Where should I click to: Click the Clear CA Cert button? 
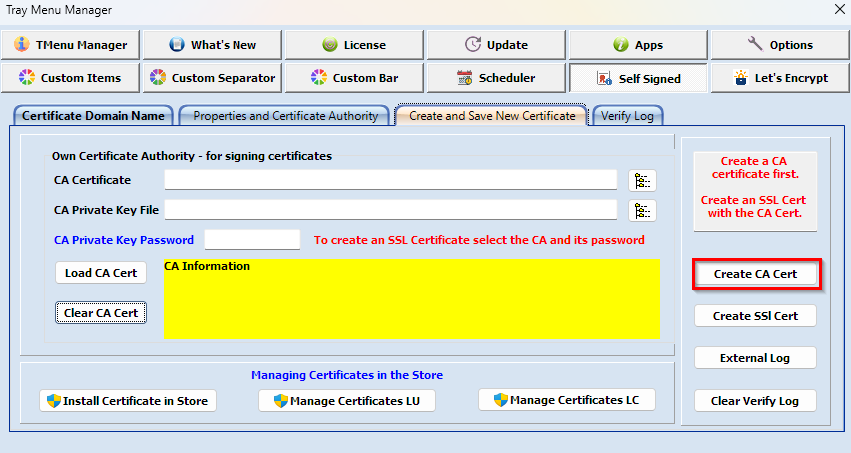101,312
